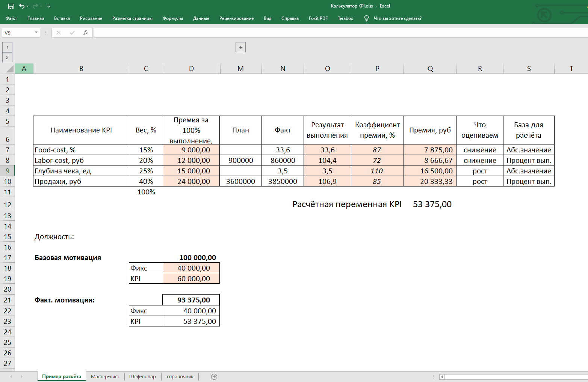This screenshot has width=588, height=382.
Task: Click the Undo arrow icon
Action: pos(22,6)
